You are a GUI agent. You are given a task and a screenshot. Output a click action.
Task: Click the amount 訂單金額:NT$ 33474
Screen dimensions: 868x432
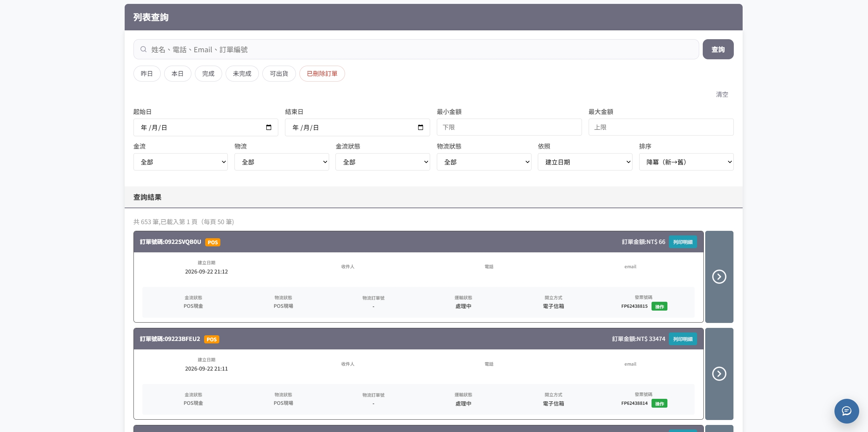tap(639, 339)
